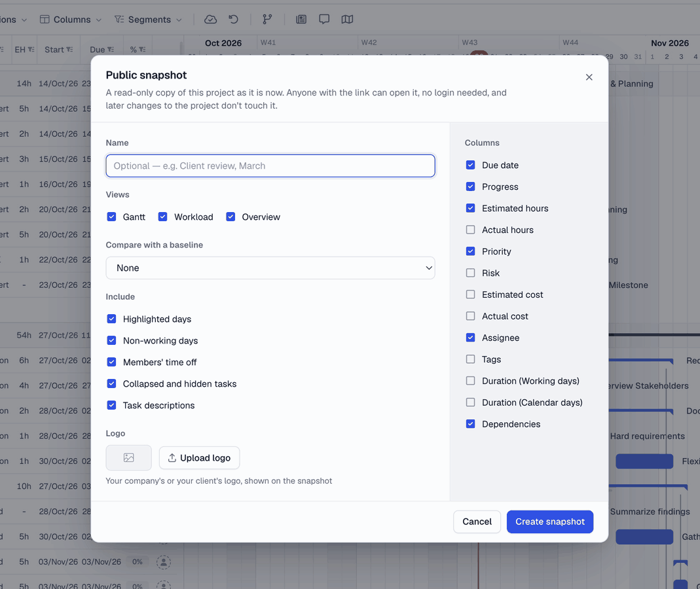The width and height of the screenshot is (700, 589).
Task: Click filter icon on Start column header
Action: [69, 50]
